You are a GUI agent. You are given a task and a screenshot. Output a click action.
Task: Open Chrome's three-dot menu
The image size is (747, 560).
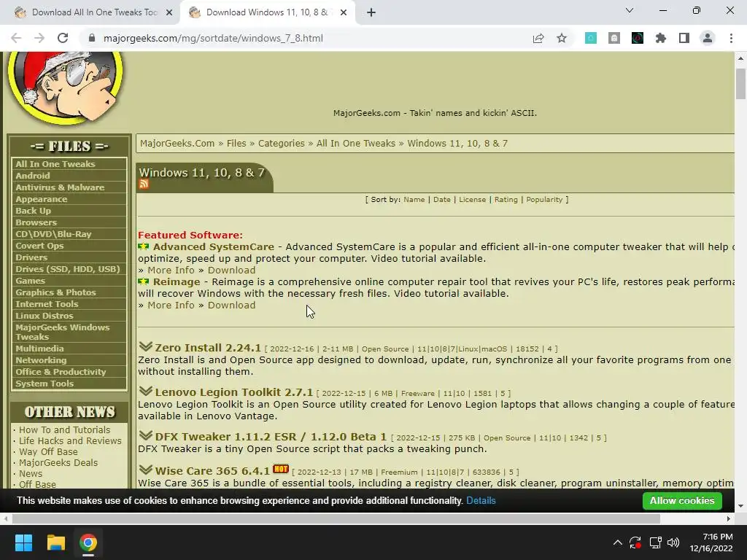coord(731,38)
